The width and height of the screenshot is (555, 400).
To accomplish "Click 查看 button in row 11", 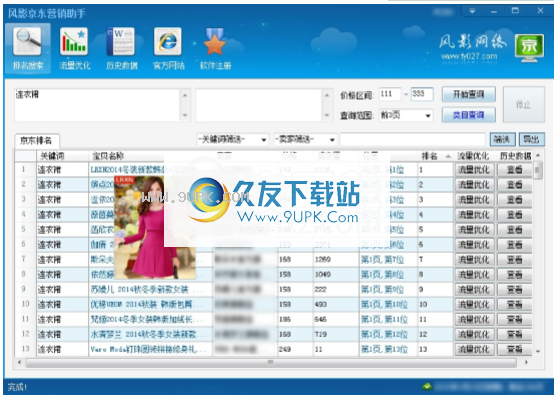I will pos(514,319).
